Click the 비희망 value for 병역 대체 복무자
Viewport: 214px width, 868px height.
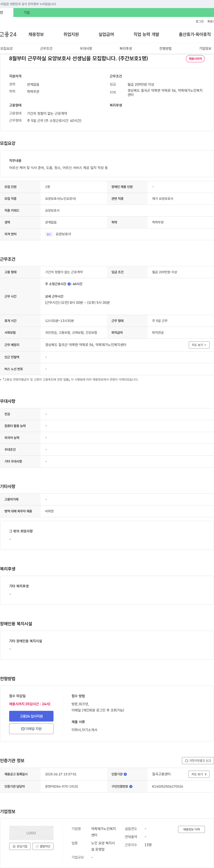49,511
